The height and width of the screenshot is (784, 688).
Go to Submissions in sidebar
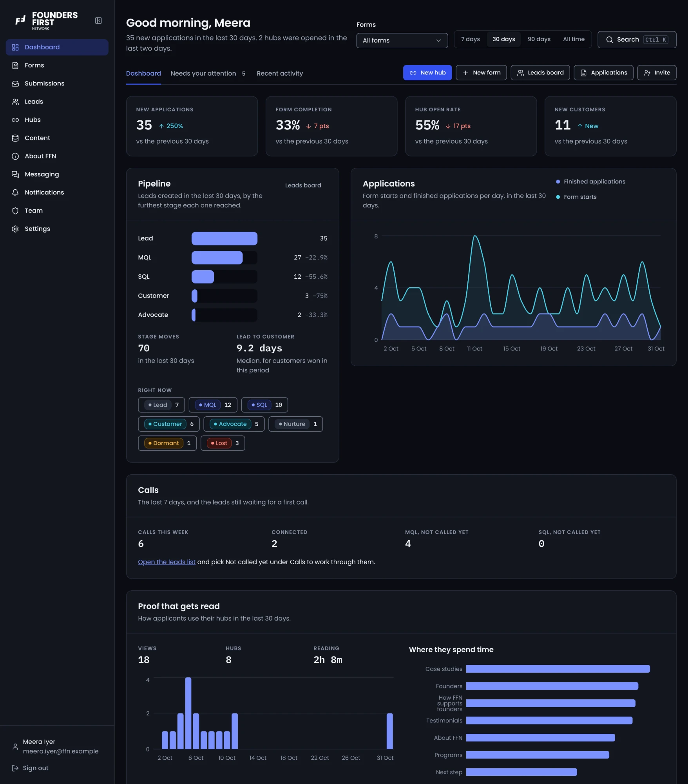(x=57, y=83)
